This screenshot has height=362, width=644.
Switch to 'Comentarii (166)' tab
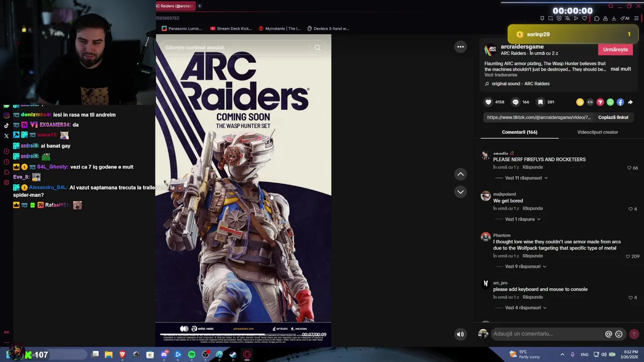519,132
